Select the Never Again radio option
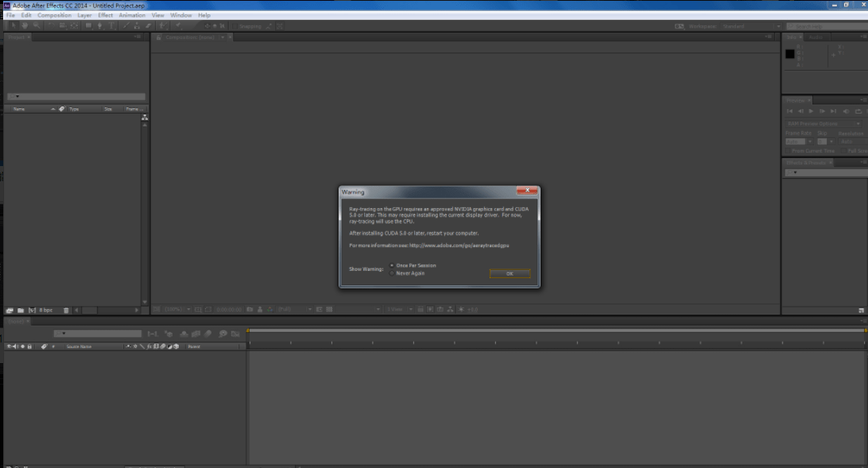This screenshot has height=468, width=868. [x=392, y=273]
